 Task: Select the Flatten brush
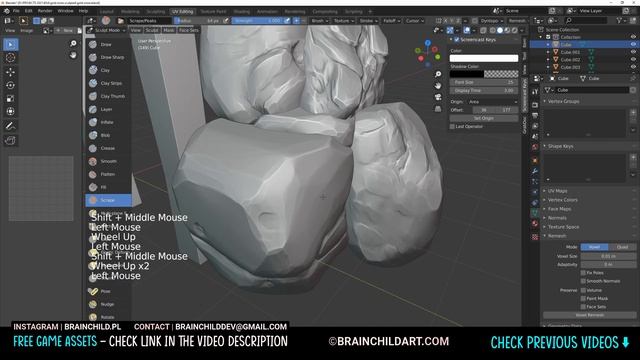point(108,174)
